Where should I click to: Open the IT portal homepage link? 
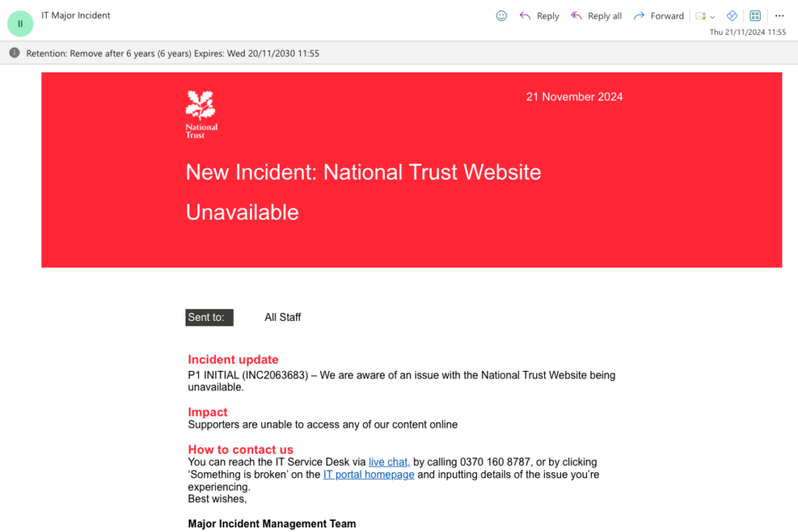[x=369, y=474]
